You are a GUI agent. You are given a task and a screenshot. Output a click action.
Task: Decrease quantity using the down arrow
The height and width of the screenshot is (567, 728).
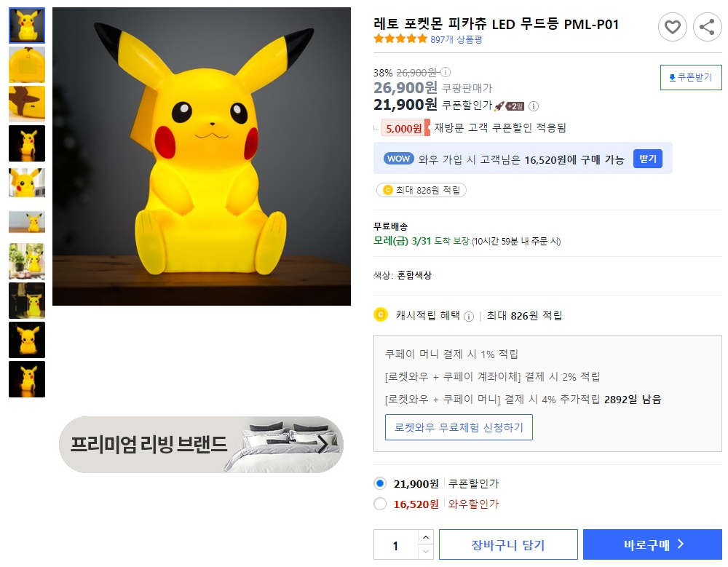424,550
